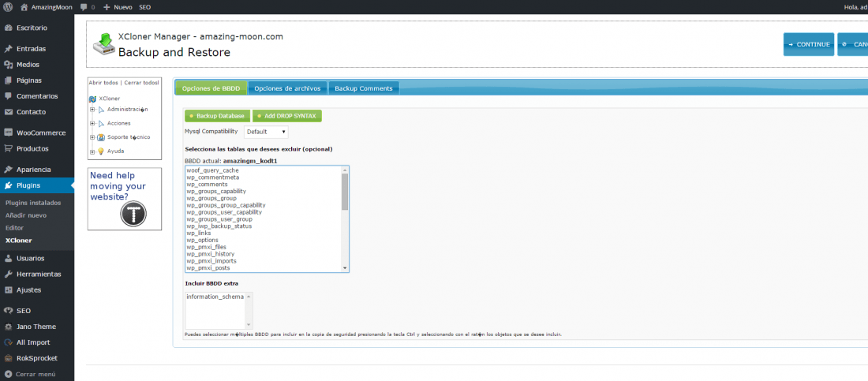Click the Usuarios person icon

(x=9, y=258)
